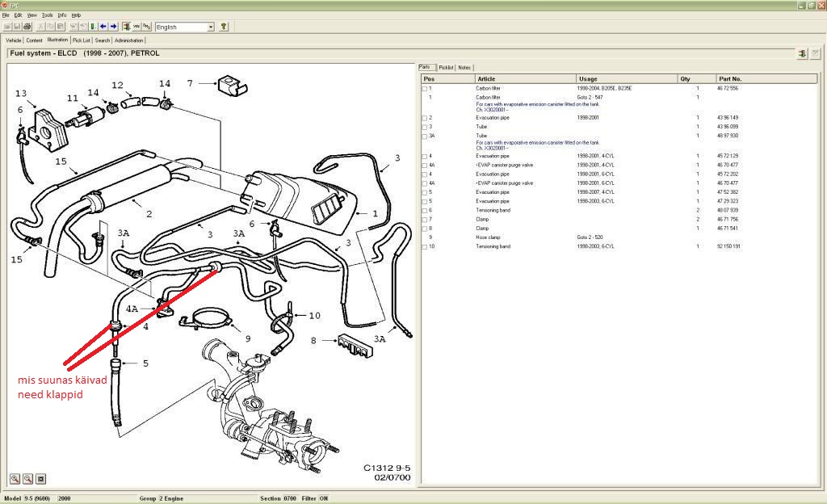Image resolution: width=827 pixels, height=504 pixels.
Task: Click the print icon in the toolbar
Action: point(27,27)
